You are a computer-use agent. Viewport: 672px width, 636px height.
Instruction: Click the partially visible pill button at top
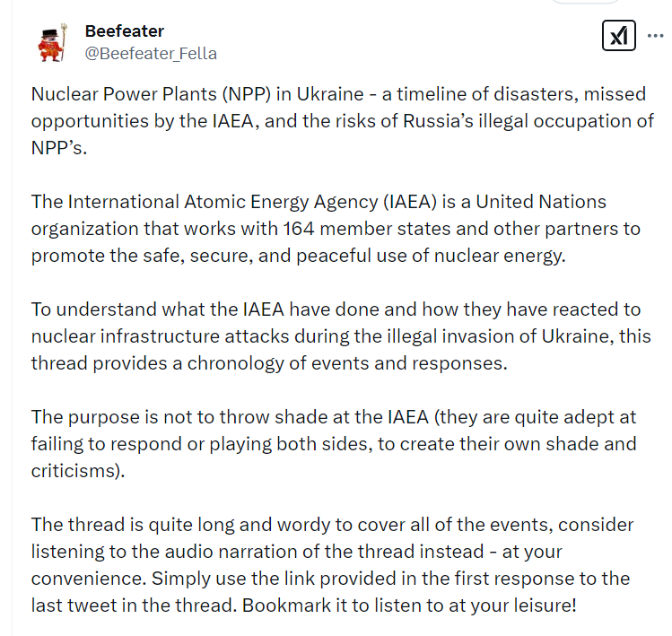[x=585, y=2]
